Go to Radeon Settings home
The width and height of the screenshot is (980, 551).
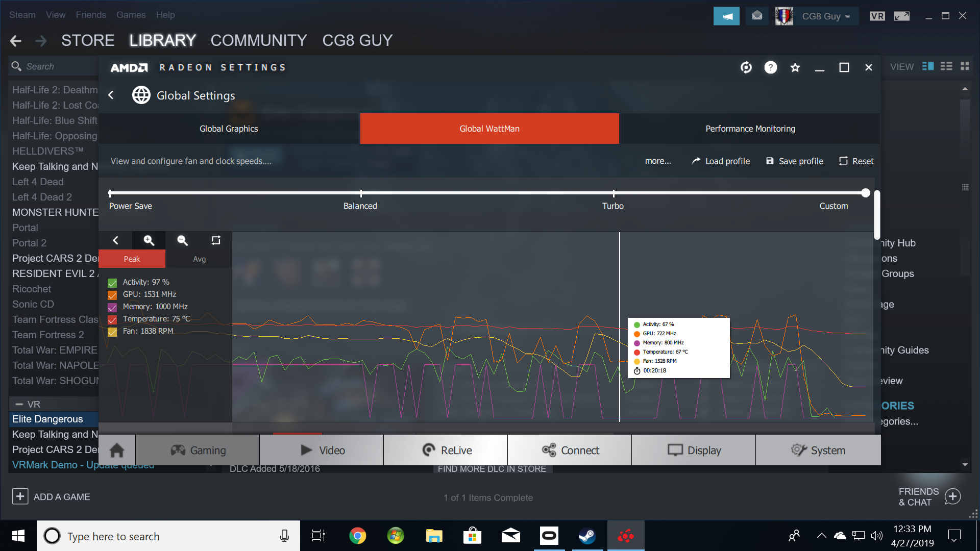click(x=117, y=450)
